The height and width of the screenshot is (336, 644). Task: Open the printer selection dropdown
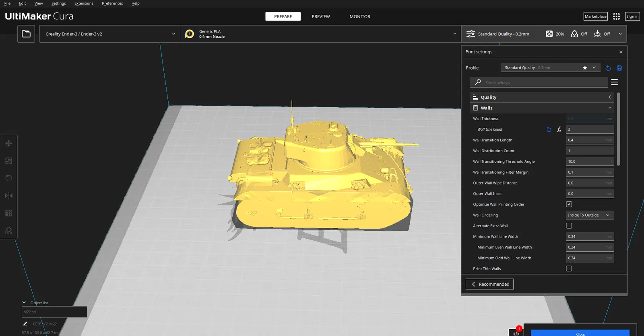(x=109, y=34)
